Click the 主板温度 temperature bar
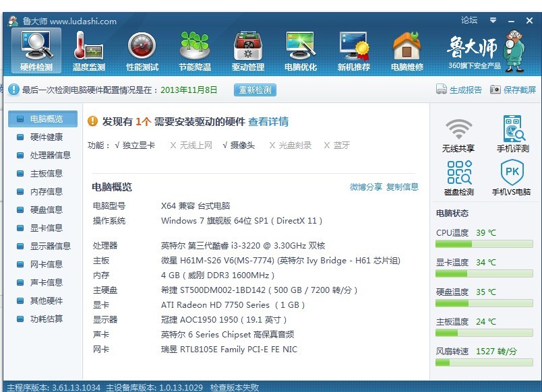Image resolution: width=542 pixels, height=392 pixels. [x=484, y=333]
